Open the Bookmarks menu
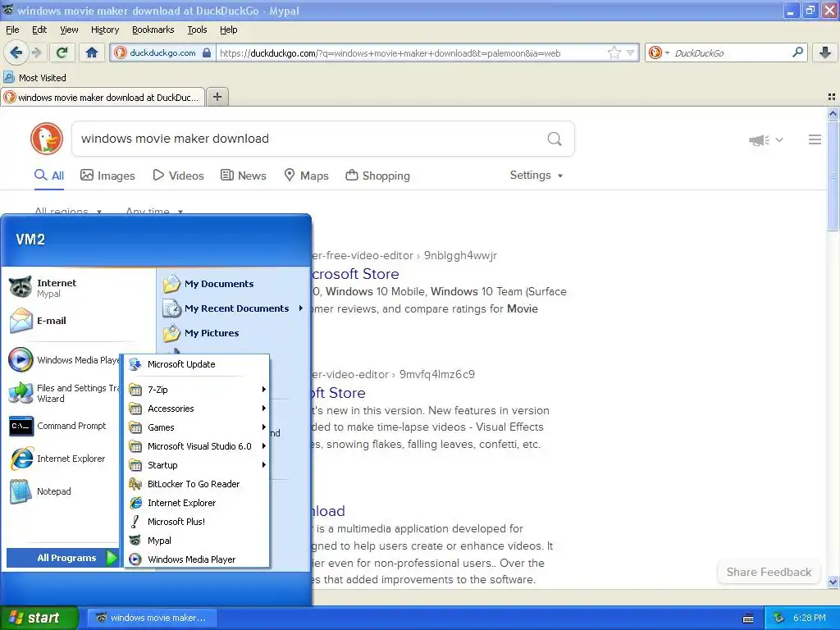 [153, 30]
